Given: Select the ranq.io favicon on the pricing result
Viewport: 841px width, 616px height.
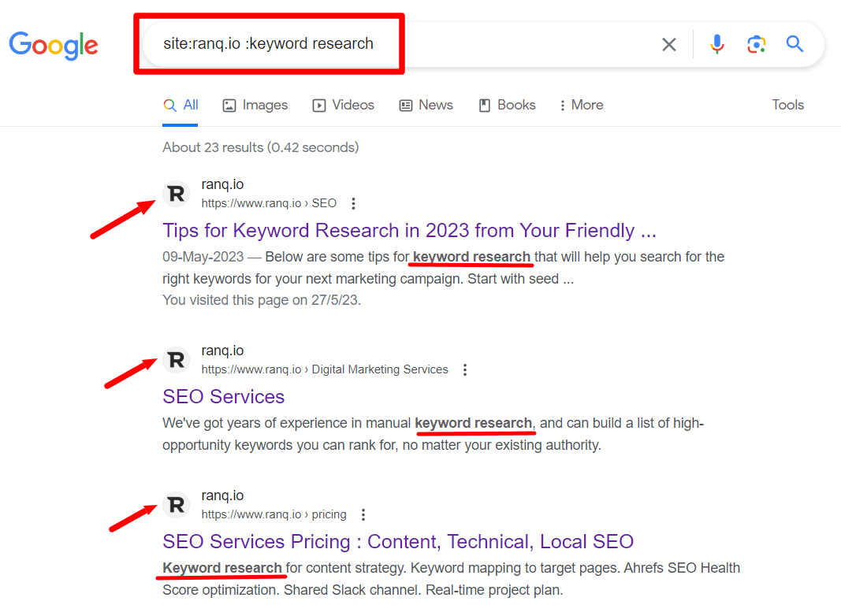Looking at the screenshot, I should 176,504.
